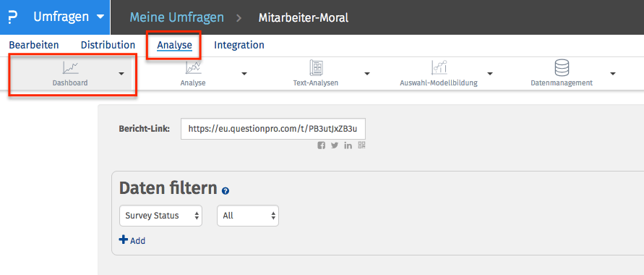Switch to the Distribution tab

[x=108, y=45]
